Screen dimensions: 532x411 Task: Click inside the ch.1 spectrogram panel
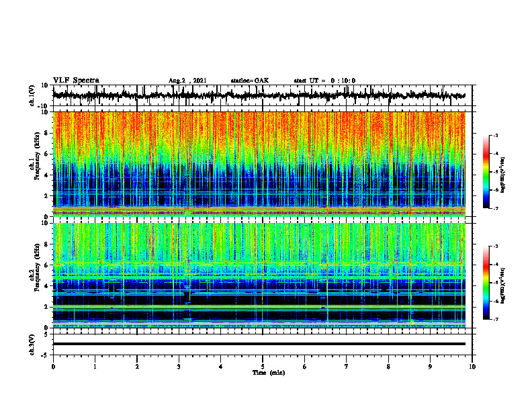click(x=259, y=164)
